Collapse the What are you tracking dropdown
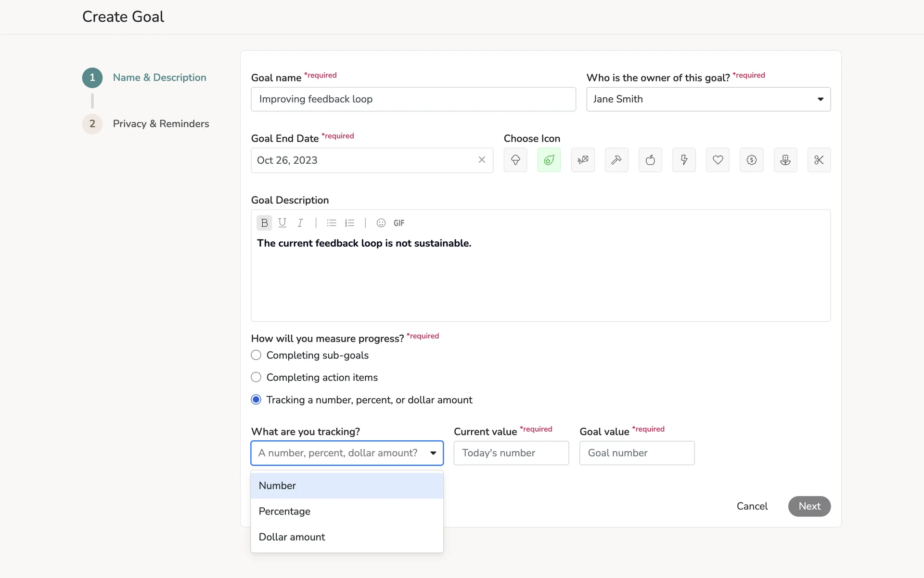 point(433,453)
